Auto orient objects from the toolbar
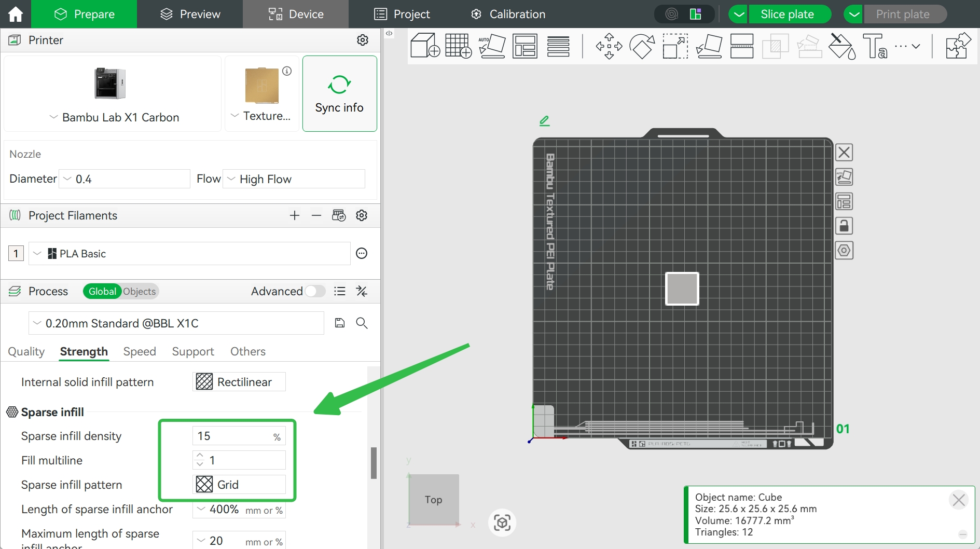The width and height of the screenshot is (980, 549). pyautogui.click(x=492, y=46)
